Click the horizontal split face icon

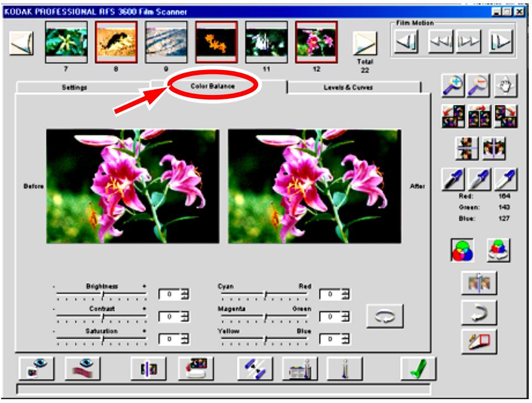pos(467,148)
